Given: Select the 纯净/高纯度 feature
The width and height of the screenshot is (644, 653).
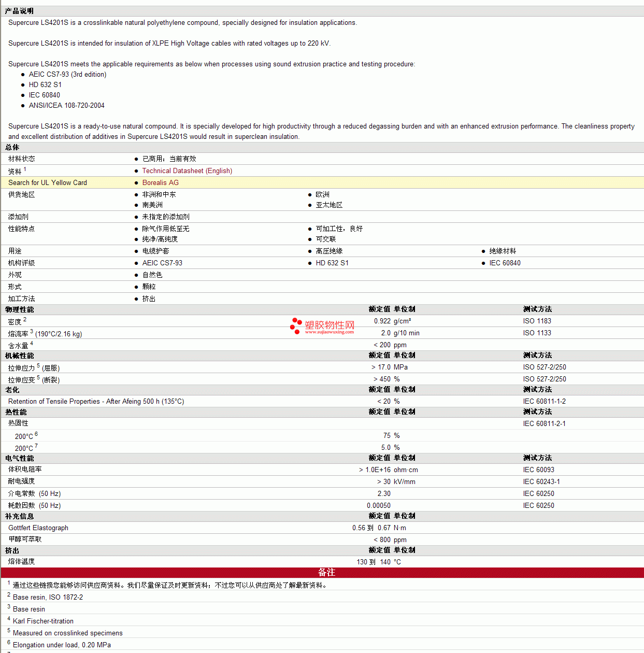Looking at the screenshot, I should [x=160, y=239].
